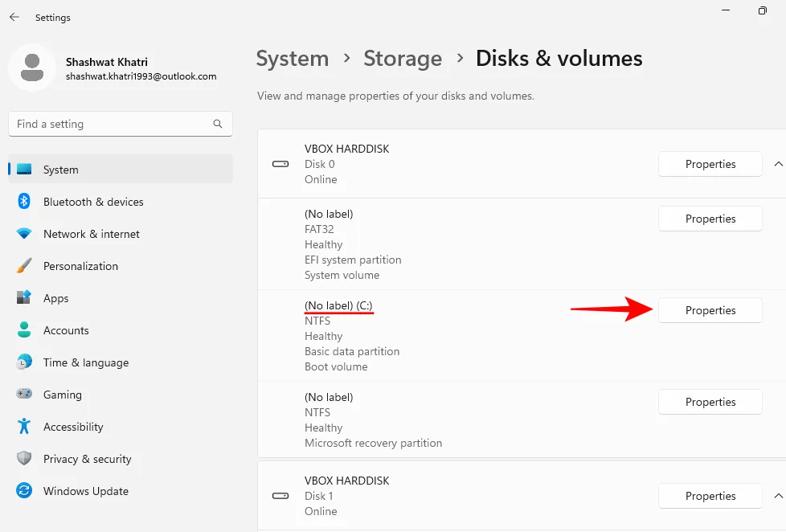Open Properties for the FAT32 EFI partition

[710, 219]
